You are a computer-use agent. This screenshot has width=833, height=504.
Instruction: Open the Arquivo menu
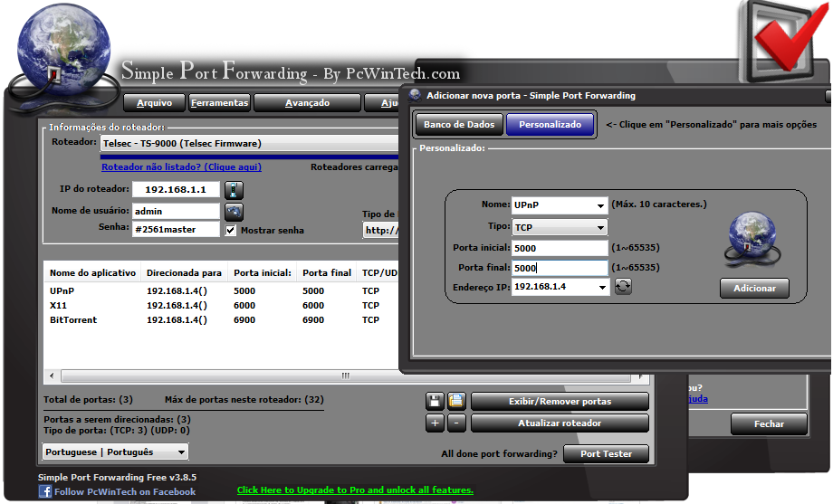click(x=154, y=103)
